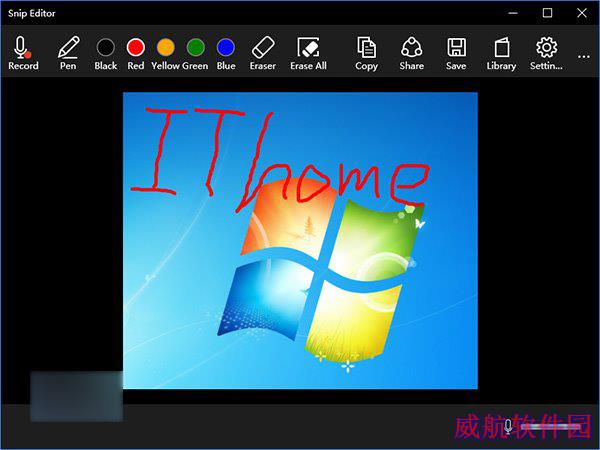Clear annotations with Erase All
Image resolution: width=600 pixels, height=450 pixels.
(308, 53)
